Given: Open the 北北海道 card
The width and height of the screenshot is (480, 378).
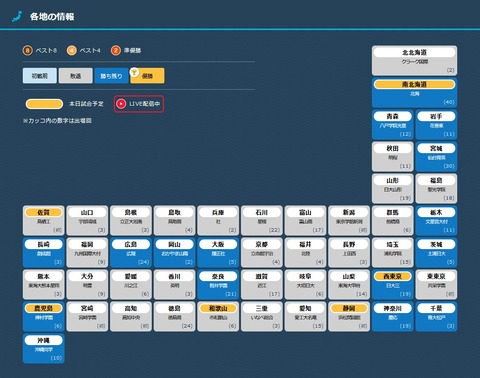Looking at the screenshot, I should point(414,60).
